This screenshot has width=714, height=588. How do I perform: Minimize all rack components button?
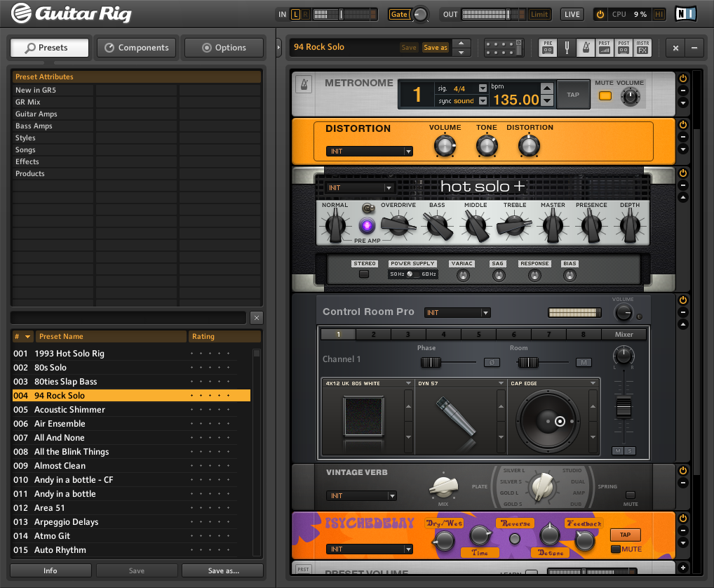694,48
